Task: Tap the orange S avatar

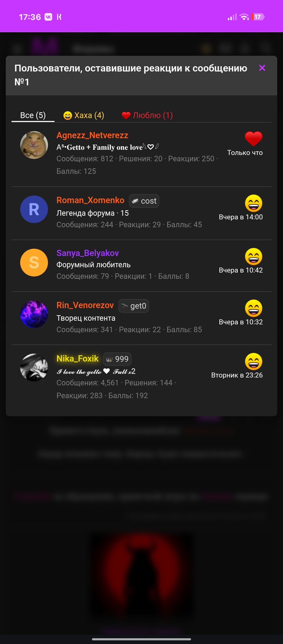Action: click(34, 263)
